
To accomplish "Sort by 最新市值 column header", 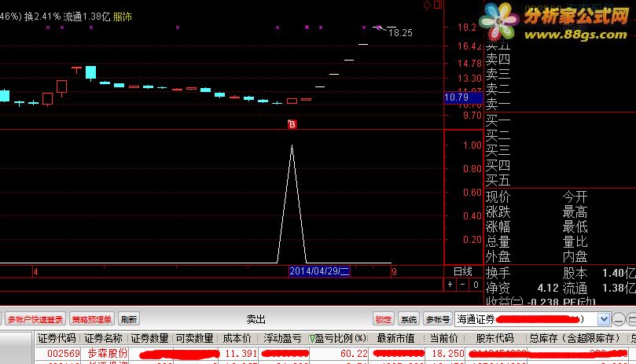I will click(395, 338).
